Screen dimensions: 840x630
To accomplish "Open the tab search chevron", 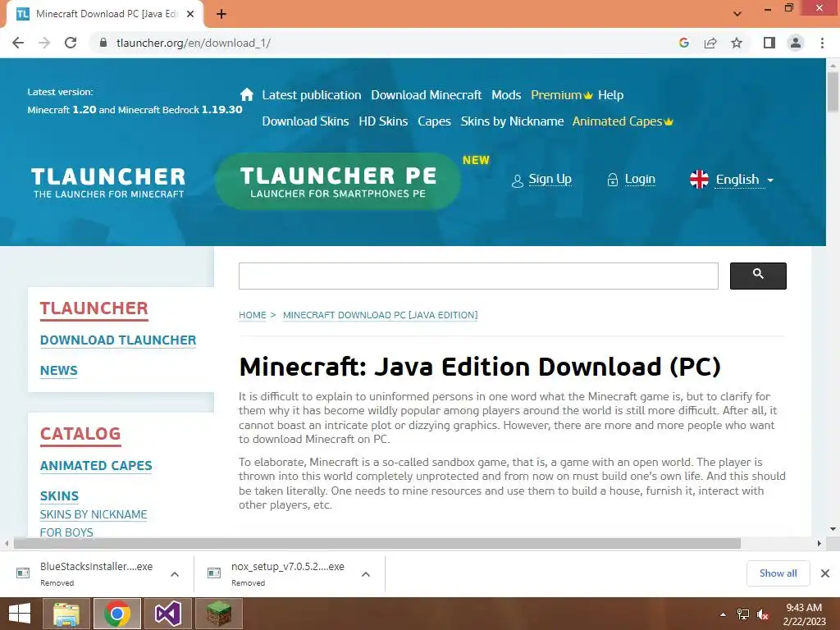I will click(x=737, y=14).
